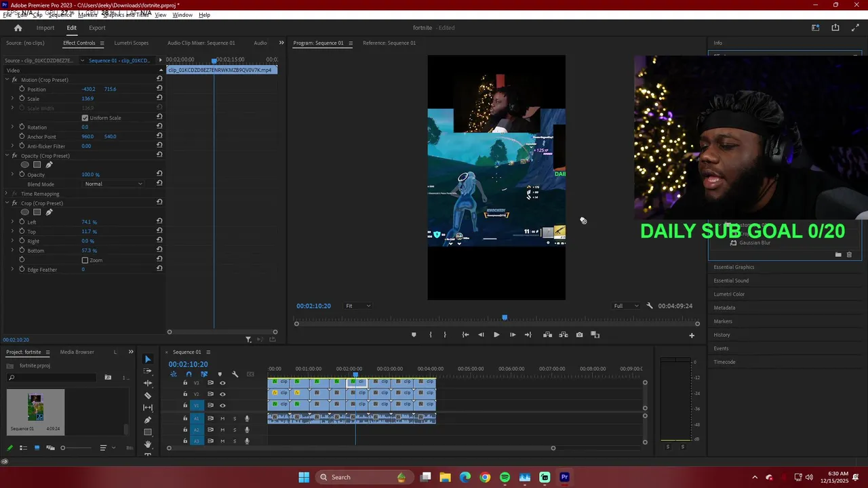Viewport: 868px width, 488px height.
Task: Collapse the Crop (Crop Preset) effect
Action: [7, 203]
